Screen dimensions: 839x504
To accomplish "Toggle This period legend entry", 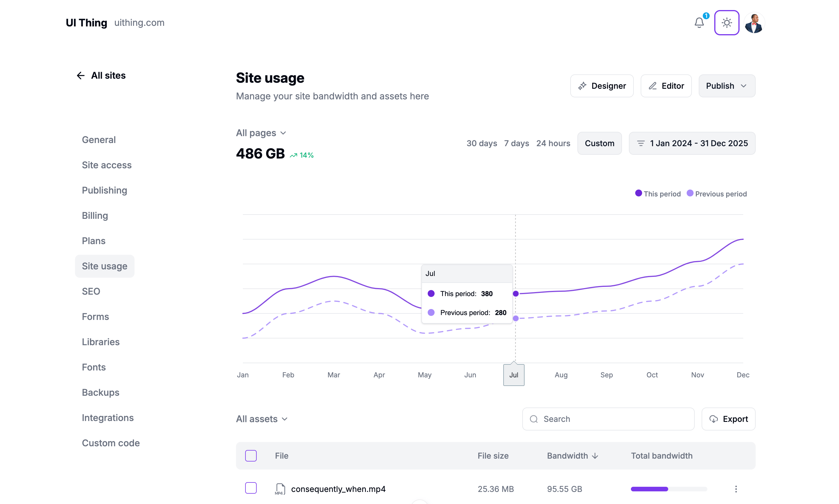I will [x=658, y=194].
